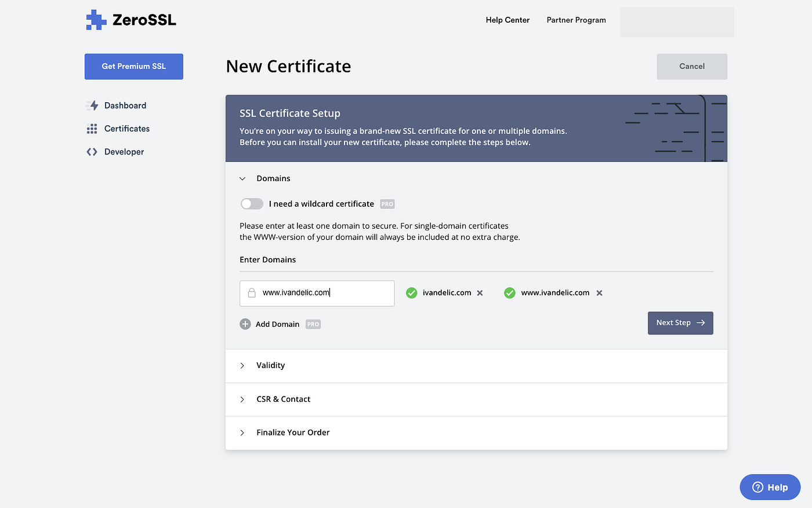Image resolution: width=812 pixels, height=508 pixels.
Task: Toggle the wildcard certificate switch
Action: click(252, 204)
